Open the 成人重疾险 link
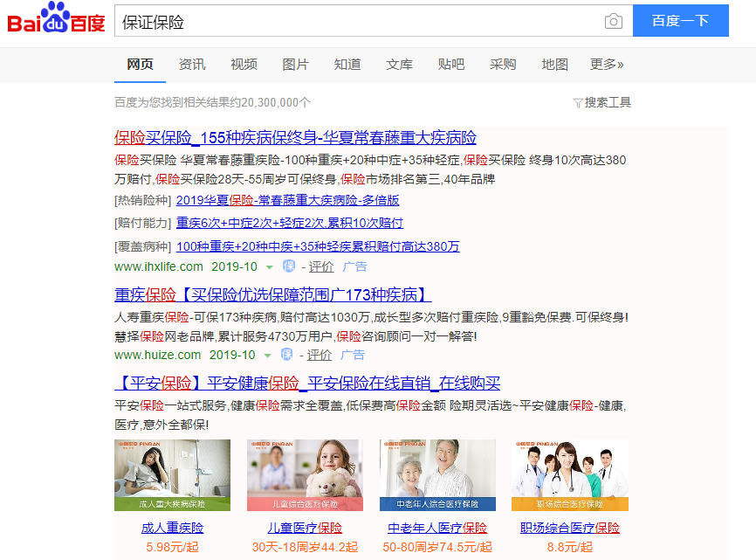 (x=172, y=529)
